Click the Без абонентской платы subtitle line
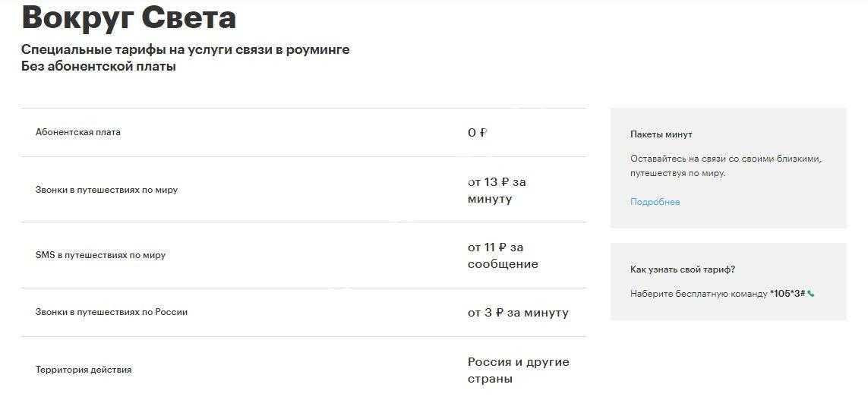This screenshot has width=868, height=397. click(x=99, y=67)
